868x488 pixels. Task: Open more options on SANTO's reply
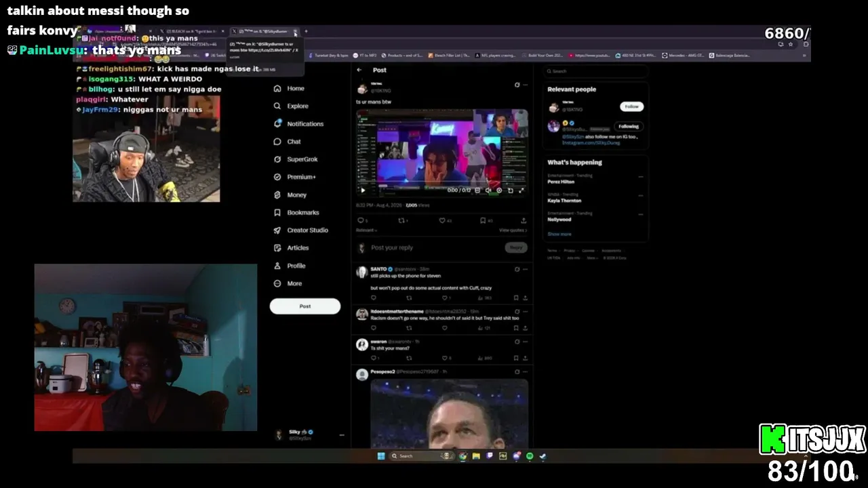(x=524, y=269)
